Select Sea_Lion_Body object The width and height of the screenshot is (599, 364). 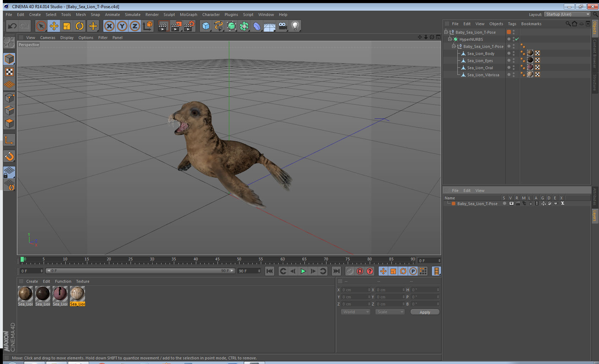[x=480, y=54]
